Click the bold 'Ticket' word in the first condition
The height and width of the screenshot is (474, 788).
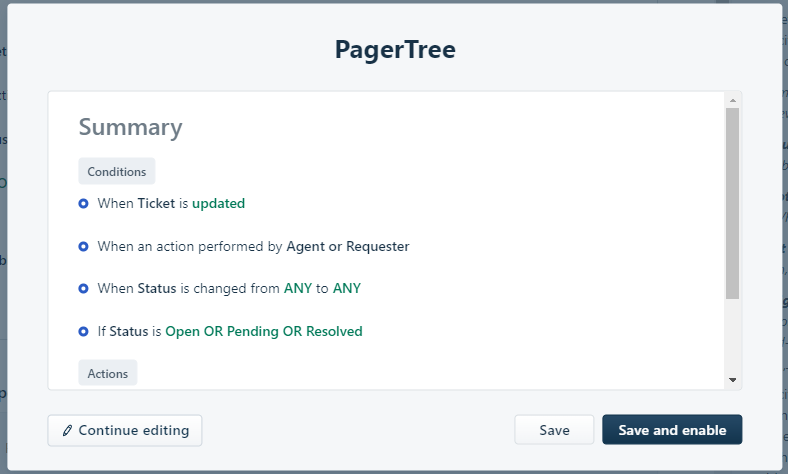(x=156, y=203)
